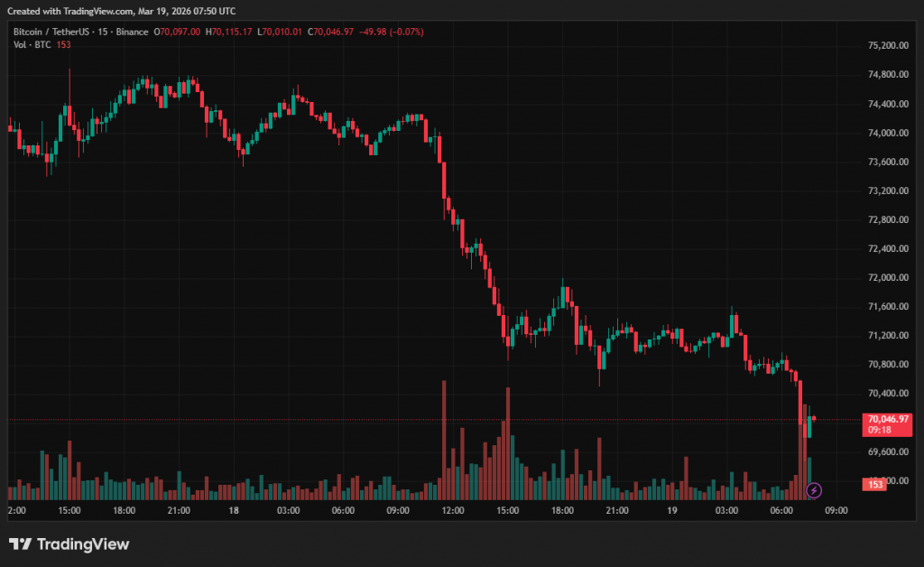
Task: Click the red volume number 153 beside Vol · BTC
Action: pyautogui.click(x=63, y=44)
